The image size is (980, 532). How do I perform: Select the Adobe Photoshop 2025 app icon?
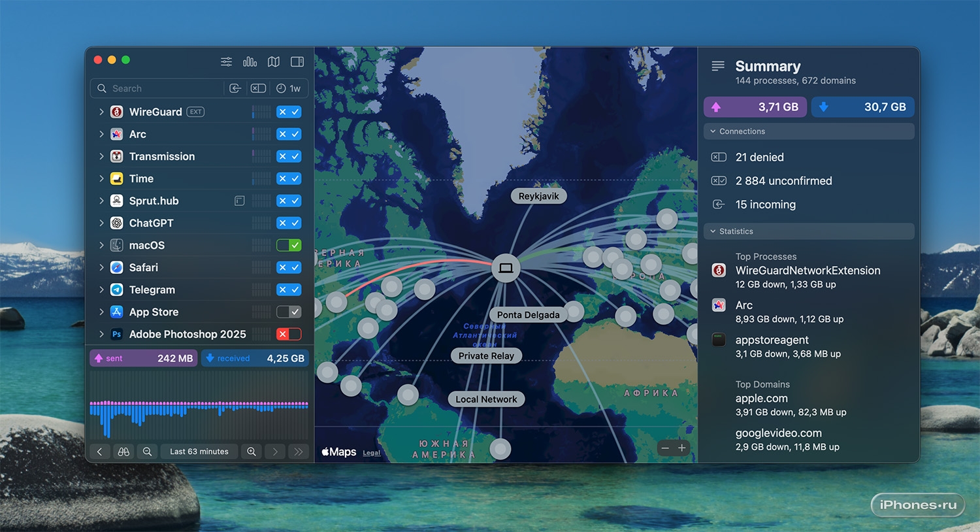coord(117,334)
